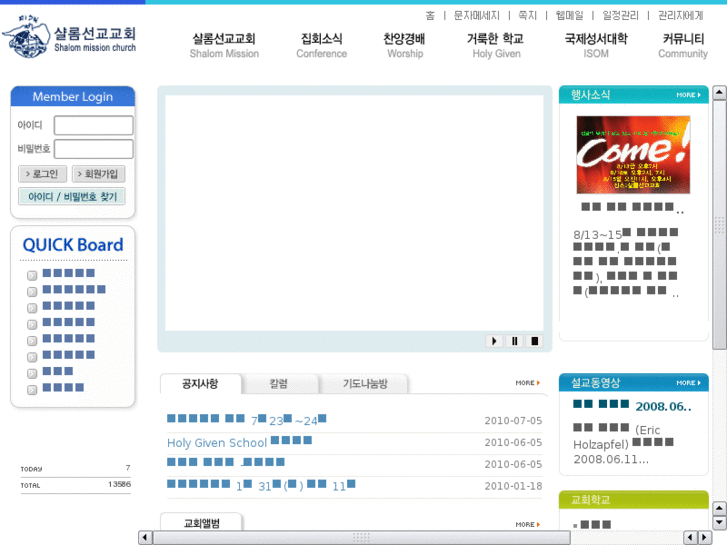Open the Worship menu
Viewport: 727px width, 545px height.
405,45
